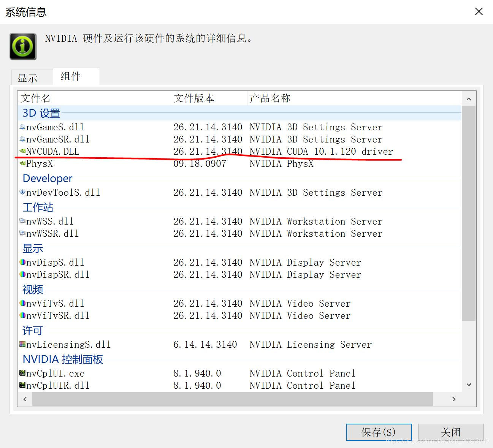Click nvWSS.dll "NVIDIA Workstation Server" text

click(316, 221)
